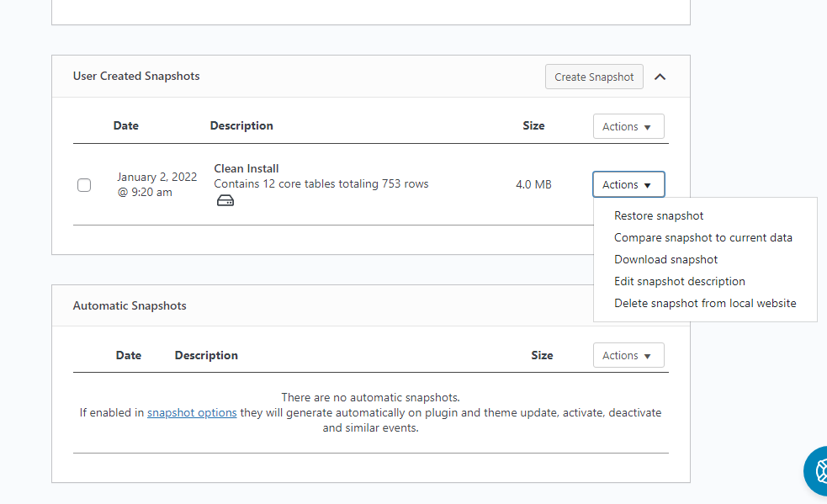Collapse the User Created Snapshots panel chevron
Screen dimensions: 827x504
click(x=660, y=77)
